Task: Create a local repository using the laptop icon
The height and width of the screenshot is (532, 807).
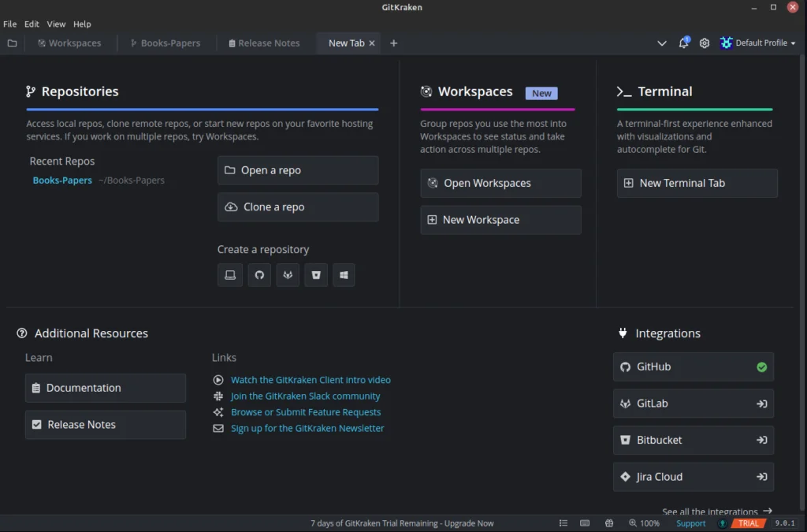Action: [230, 274]
